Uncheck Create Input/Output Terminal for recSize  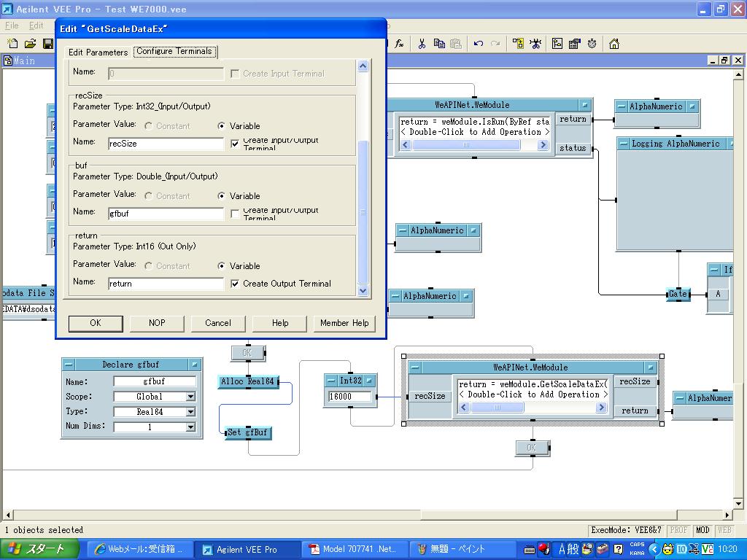click(235, 144)
